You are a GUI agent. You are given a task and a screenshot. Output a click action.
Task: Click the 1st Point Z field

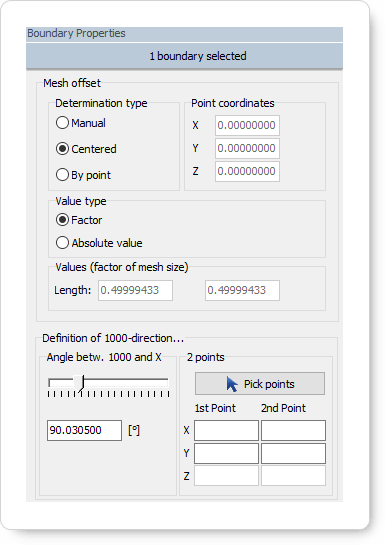(x=226, y=475)
